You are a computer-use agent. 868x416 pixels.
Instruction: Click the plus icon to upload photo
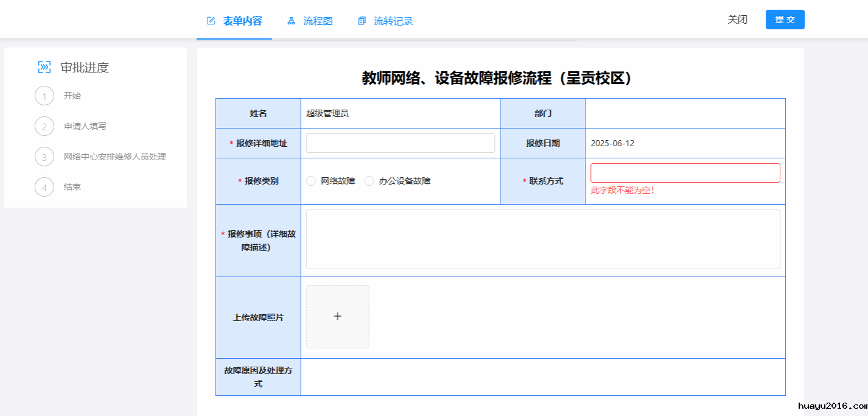click(337, 316)
